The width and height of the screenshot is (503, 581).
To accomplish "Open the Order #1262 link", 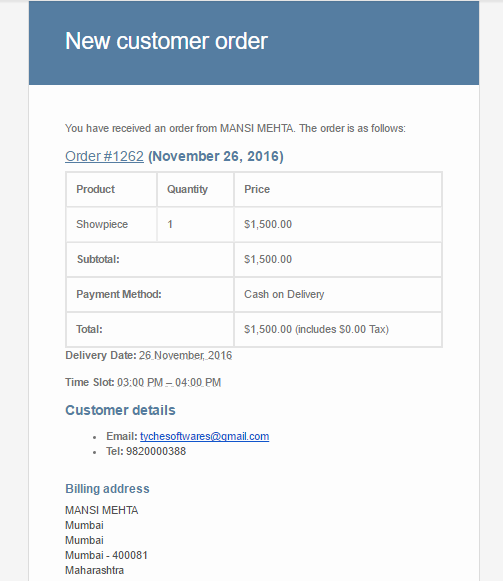I will [x=104, y=156].
